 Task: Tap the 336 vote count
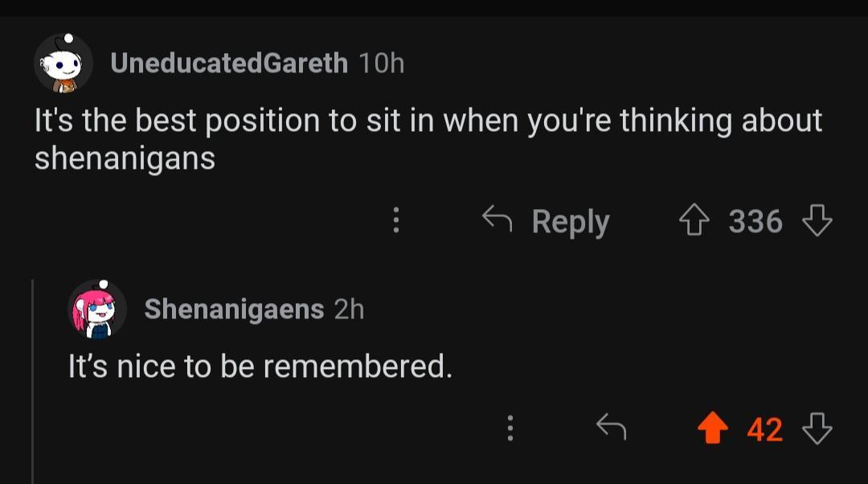pyautogui.click(x=755, y=221)
